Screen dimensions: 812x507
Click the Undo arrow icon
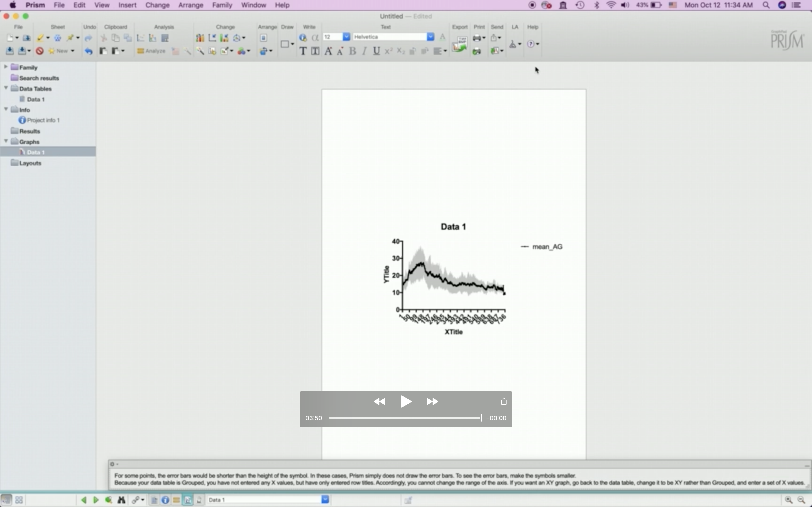click(89, 51)
